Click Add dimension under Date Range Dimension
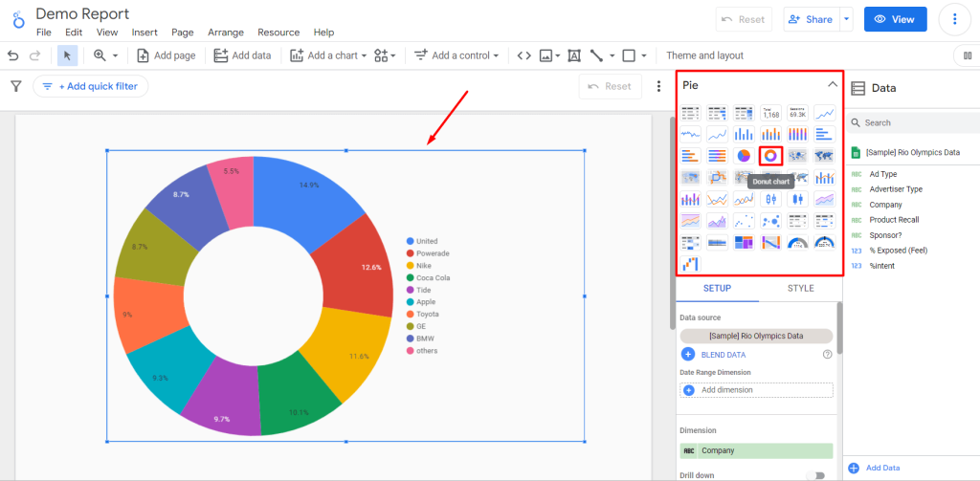 click(756, 390)
